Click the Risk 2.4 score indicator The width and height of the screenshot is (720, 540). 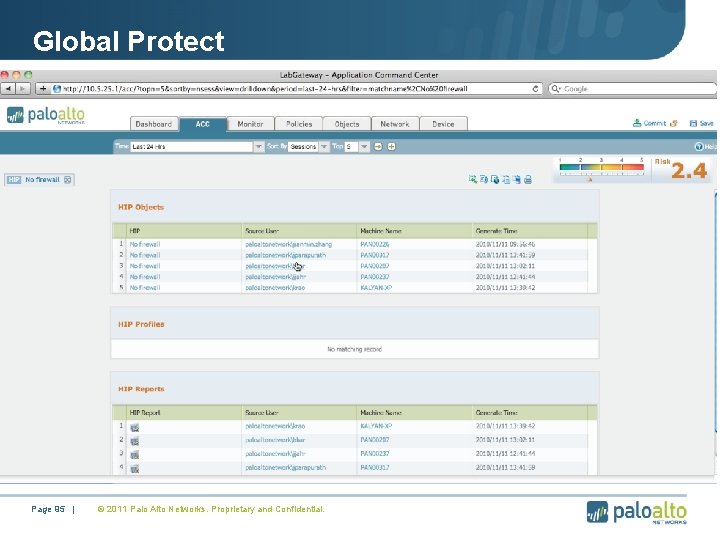pos(682,169)
